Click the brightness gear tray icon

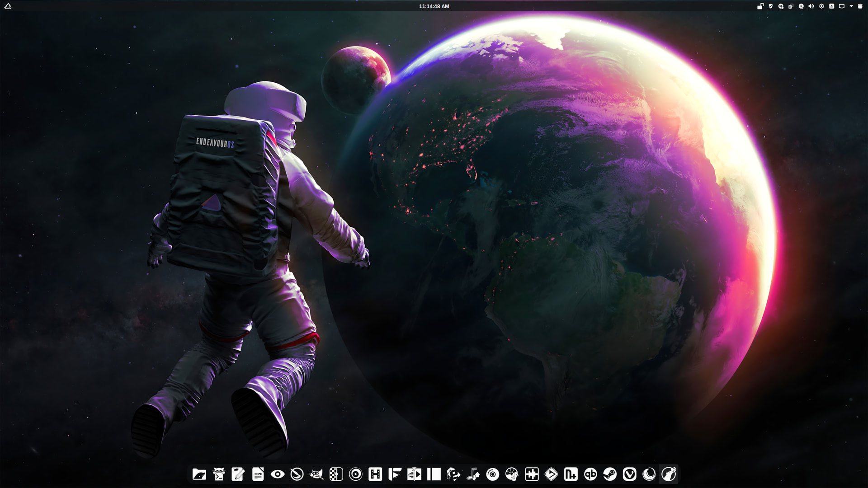821,6
